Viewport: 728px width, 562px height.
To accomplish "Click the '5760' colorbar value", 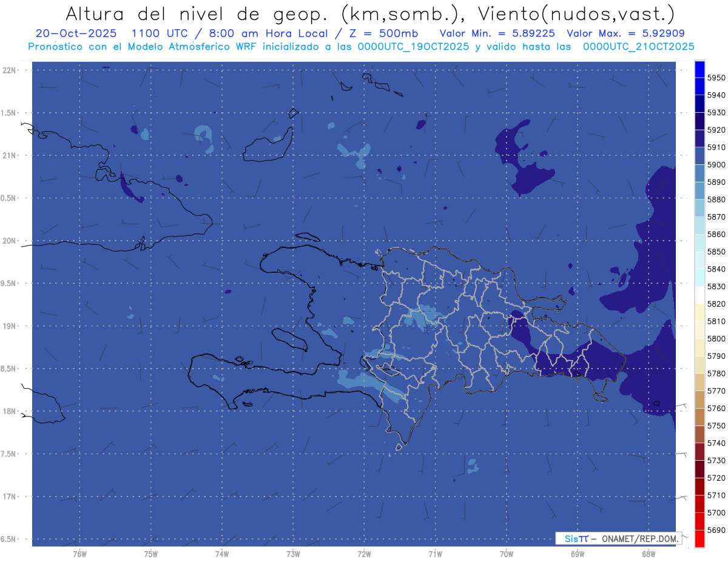I will tap(716, 408).
